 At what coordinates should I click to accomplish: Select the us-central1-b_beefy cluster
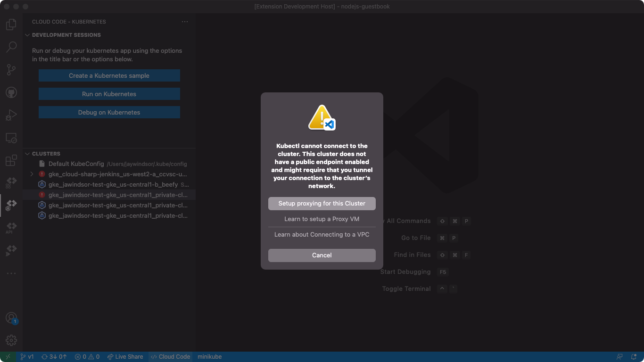pyautogui.click(x=109, y=184)
